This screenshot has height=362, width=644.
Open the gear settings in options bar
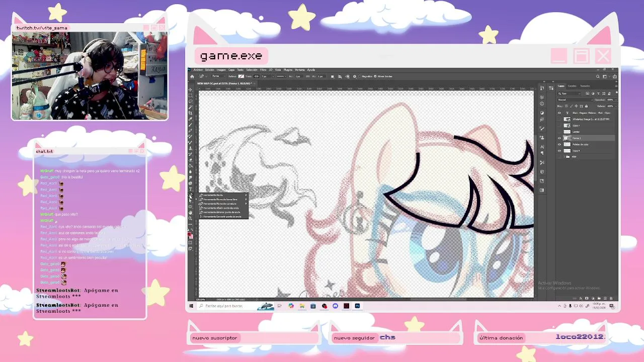(355, 76)
